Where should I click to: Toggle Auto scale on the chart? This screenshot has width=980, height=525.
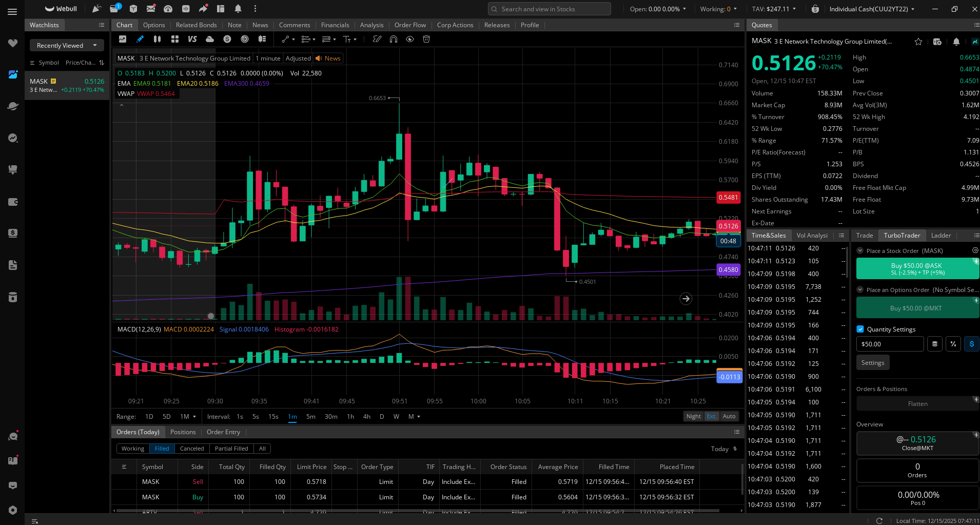point(729,416)
